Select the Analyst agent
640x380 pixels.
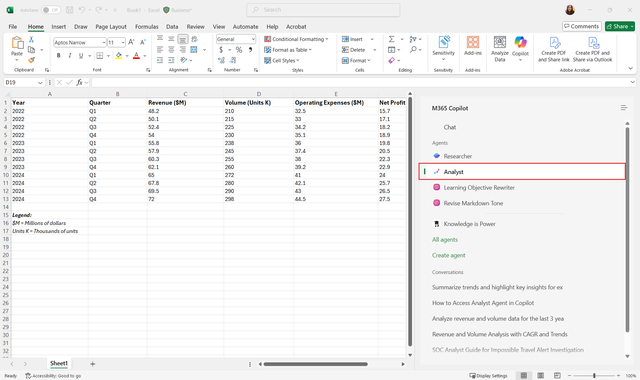point(522,171)
